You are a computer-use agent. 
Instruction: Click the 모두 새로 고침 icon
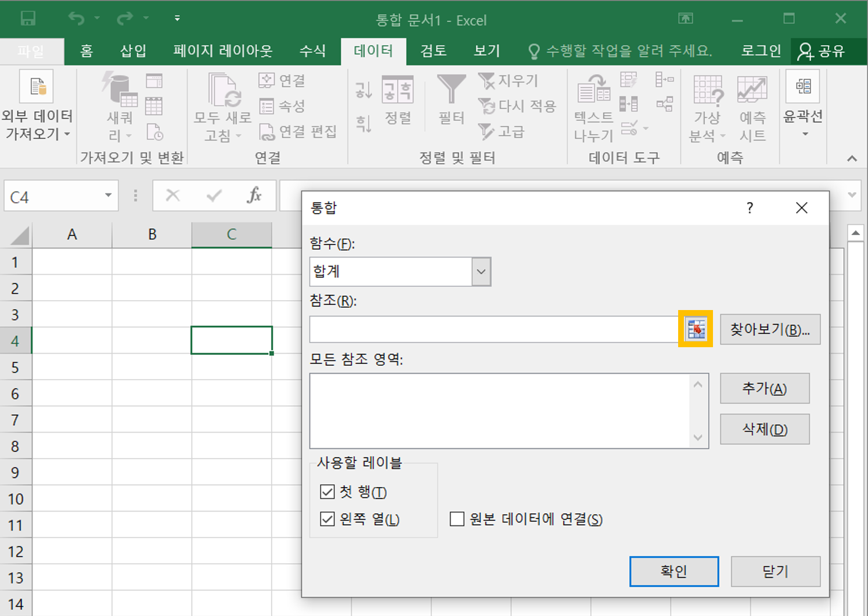224,91
